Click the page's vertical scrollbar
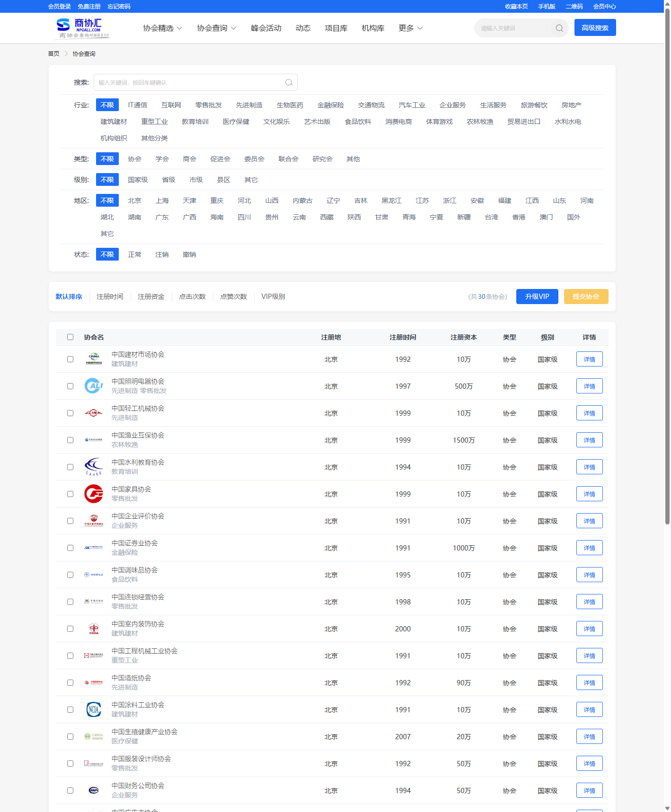The height and width of the screenshot is (812, 671). pos(667,265)
